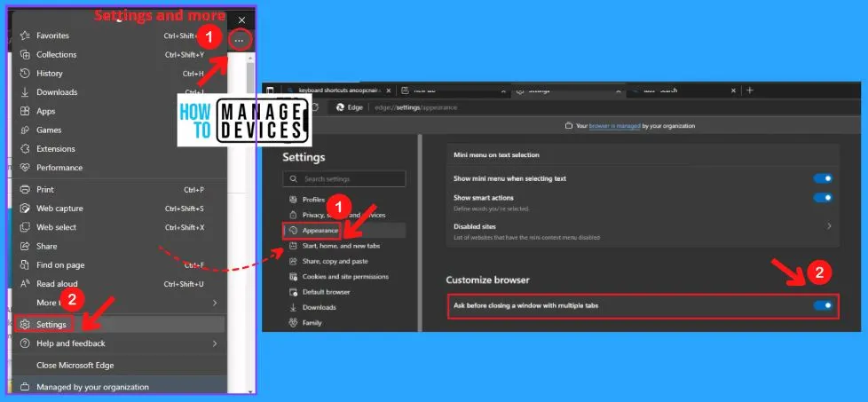Open the Collections menu entry
Image resolution: width=868 pixels, height=402 pixels.
(x=119, y=54)
